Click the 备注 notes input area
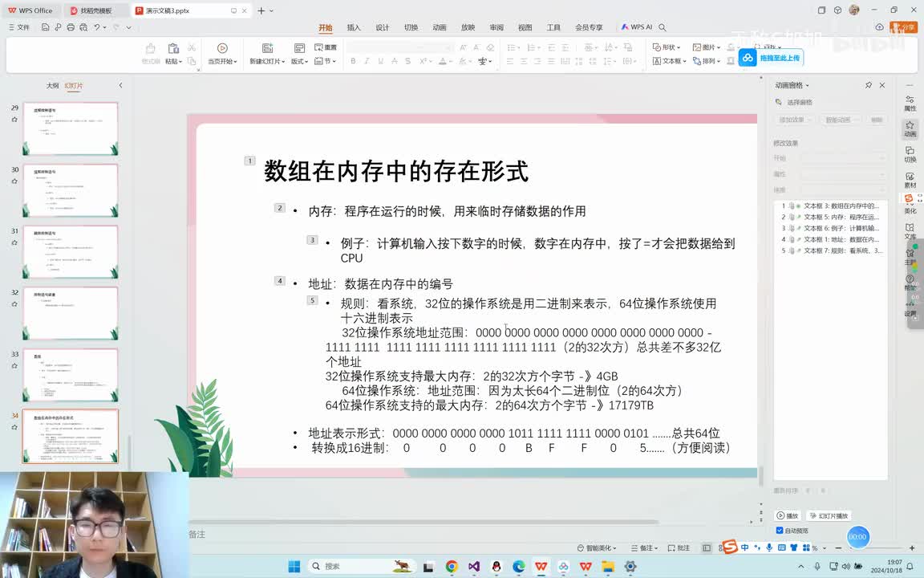 click(x=472, y=535)
